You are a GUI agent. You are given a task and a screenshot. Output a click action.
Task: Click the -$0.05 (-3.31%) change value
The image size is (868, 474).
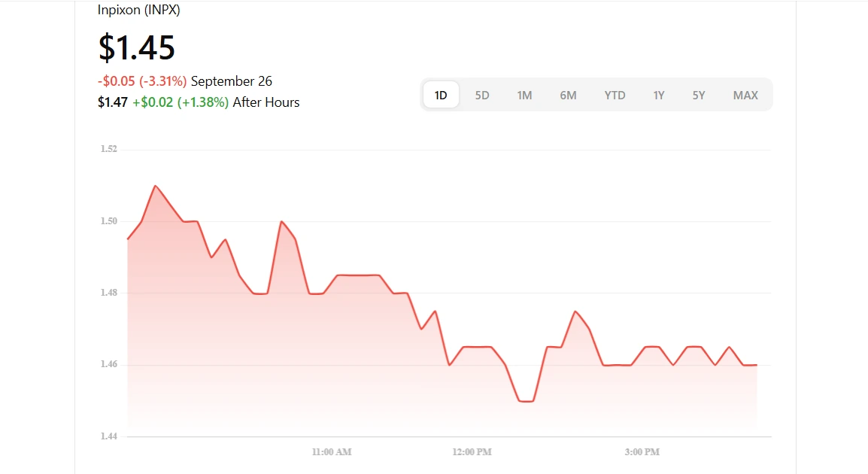click(x=142, y=81)
